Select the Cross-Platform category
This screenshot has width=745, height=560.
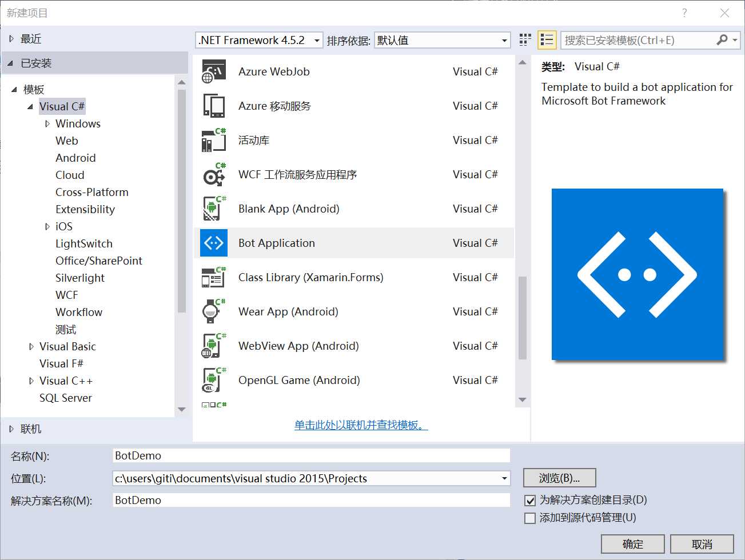92,192
